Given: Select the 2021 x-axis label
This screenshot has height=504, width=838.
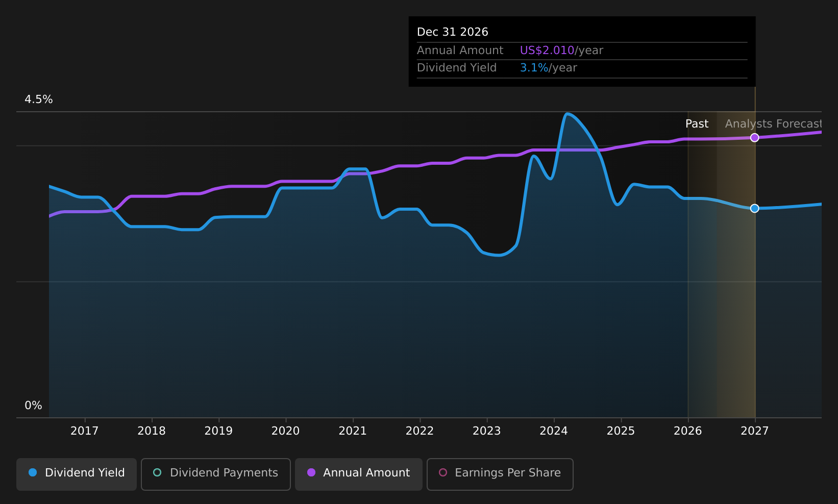Looking at the screenshot, I should pyautogui.click(x=353, y=431).
